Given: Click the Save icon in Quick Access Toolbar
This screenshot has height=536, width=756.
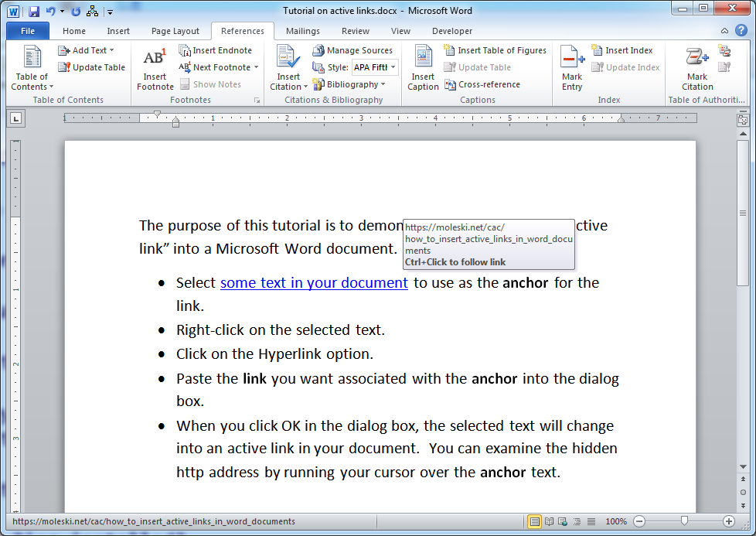Looking at the screenshot, I should [x=34, y=11].
